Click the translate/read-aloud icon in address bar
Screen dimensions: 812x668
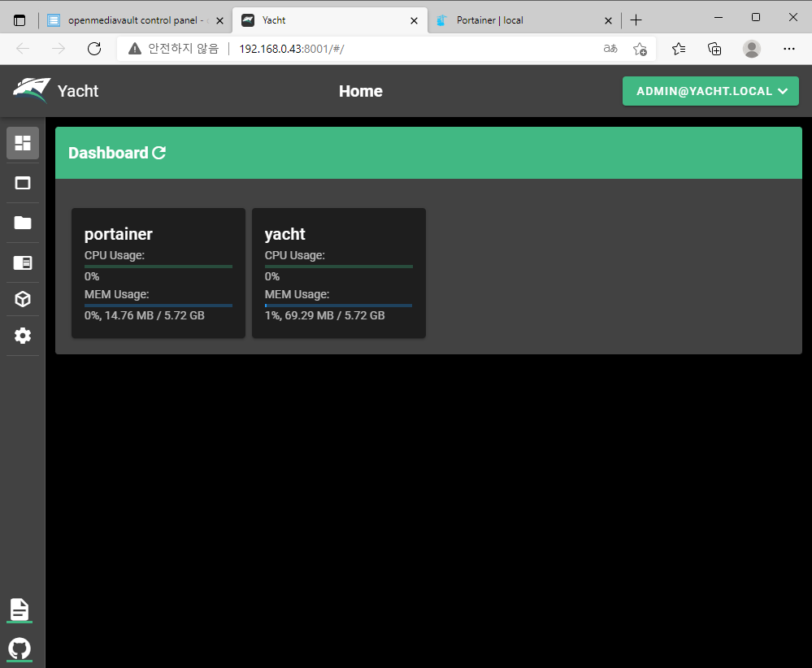(610, 49)
